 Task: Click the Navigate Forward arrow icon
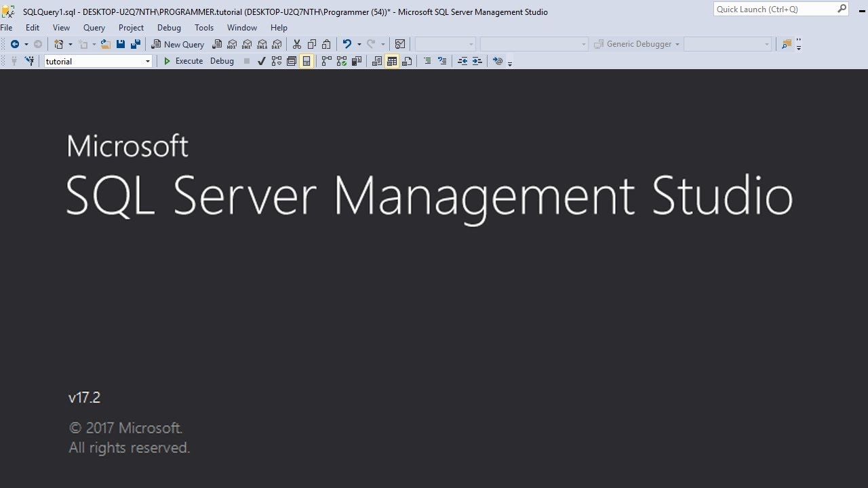pos(38,44)
